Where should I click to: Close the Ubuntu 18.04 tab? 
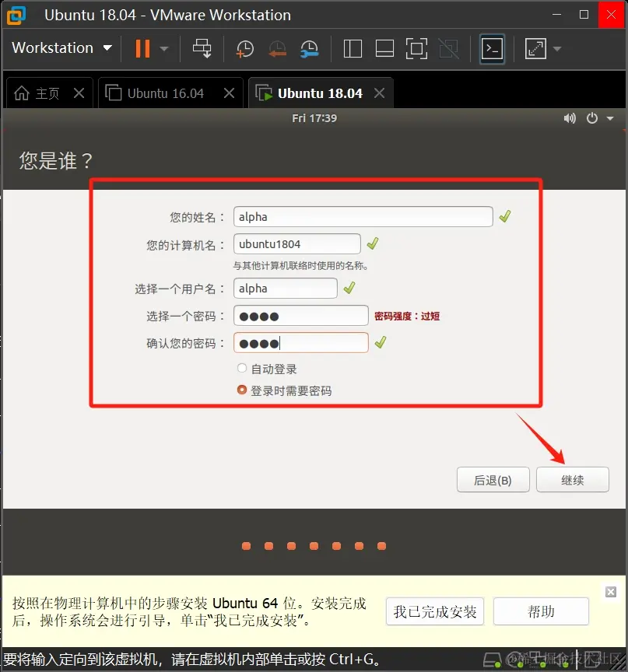coord(380,93)
